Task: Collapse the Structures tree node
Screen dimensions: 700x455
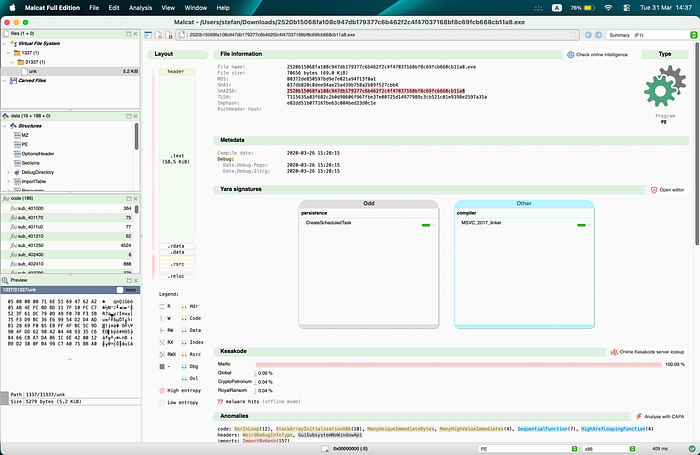Action: coord(5,126)
